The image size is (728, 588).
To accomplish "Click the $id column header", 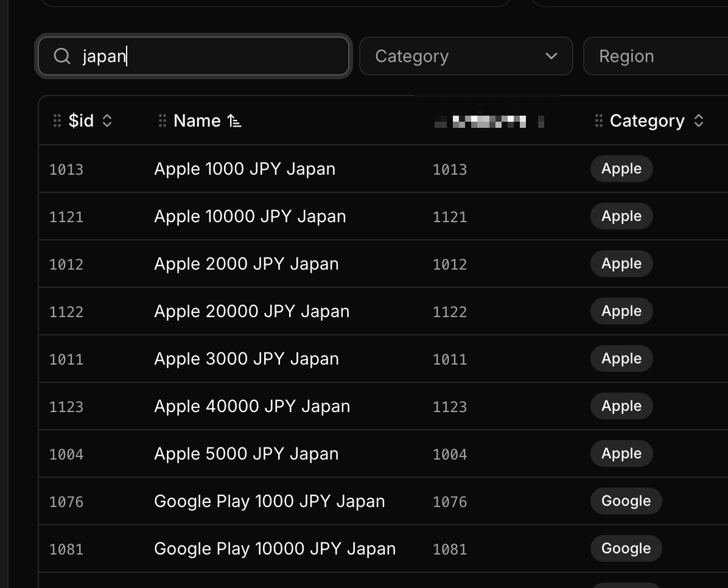I will click(x=81, y=121).
